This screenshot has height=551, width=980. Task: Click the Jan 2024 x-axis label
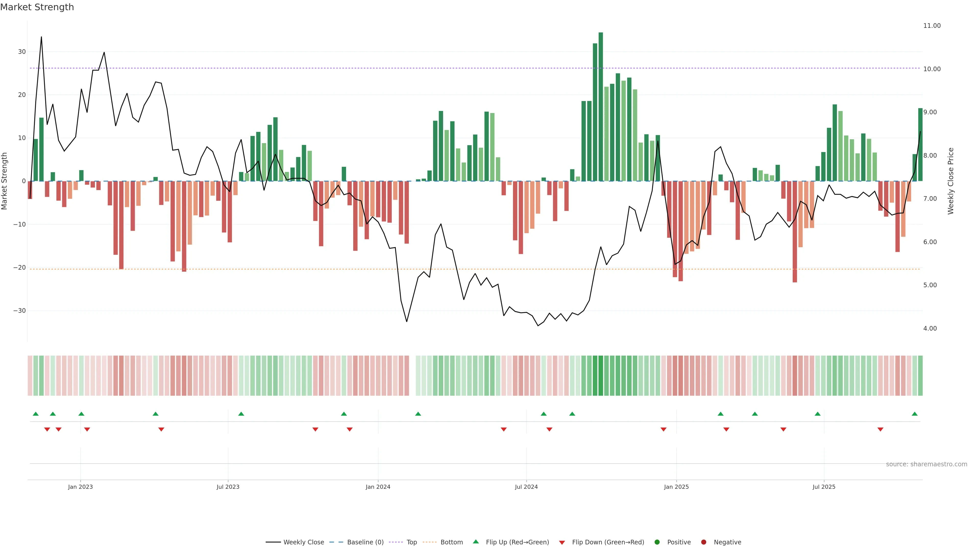378,487
